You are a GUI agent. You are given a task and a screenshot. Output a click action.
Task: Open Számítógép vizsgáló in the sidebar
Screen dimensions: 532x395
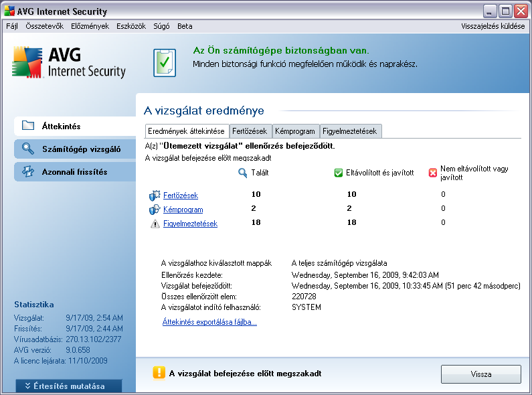click(x=75, y=149)
